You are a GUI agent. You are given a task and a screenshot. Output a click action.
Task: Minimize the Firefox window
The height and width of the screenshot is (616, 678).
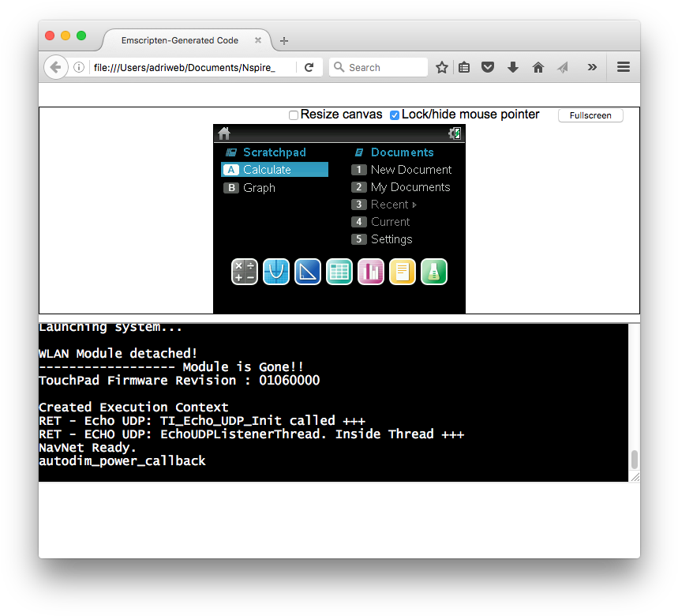(66, 36)
